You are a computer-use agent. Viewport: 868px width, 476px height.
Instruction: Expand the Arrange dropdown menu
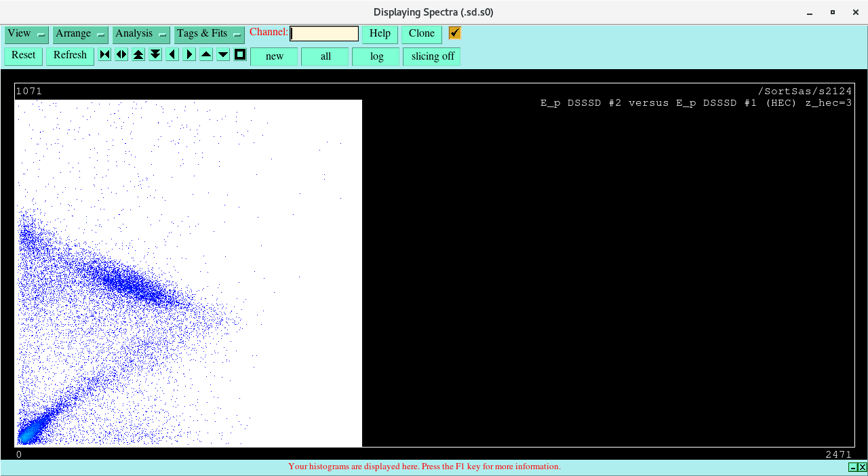click(80, 34)
